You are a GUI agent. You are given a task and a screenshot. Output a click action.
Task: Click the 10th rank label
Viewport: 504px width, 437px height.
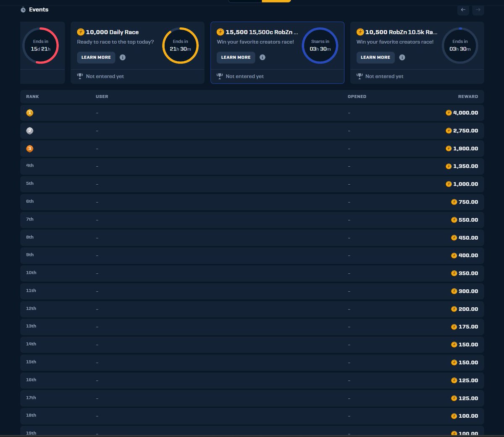31,273
